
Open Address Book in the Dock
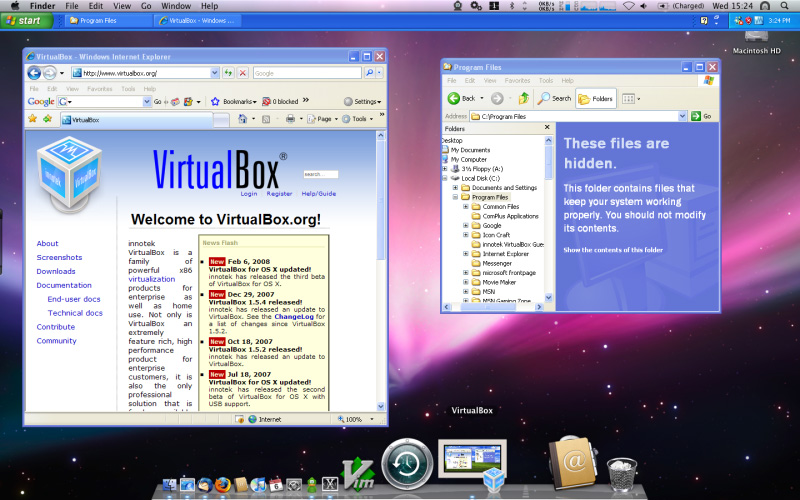572,462
